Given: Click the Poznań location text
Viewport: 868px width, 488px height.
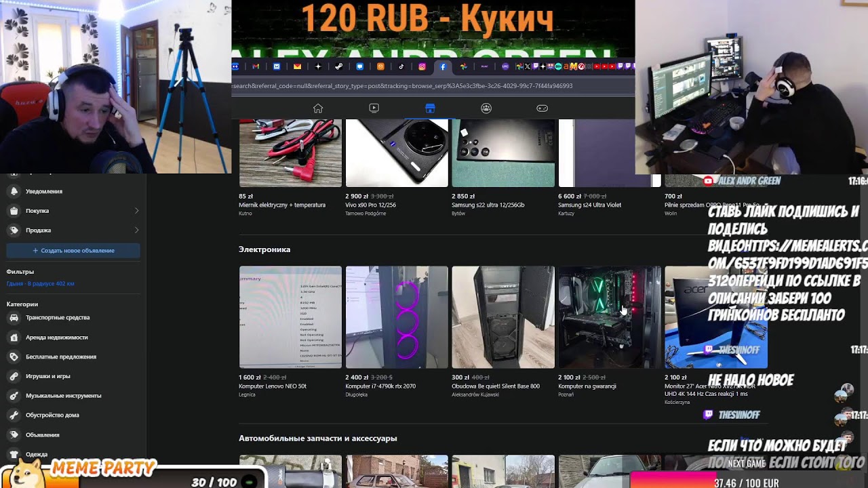Looking at the screenshot, I should point(566,394).
